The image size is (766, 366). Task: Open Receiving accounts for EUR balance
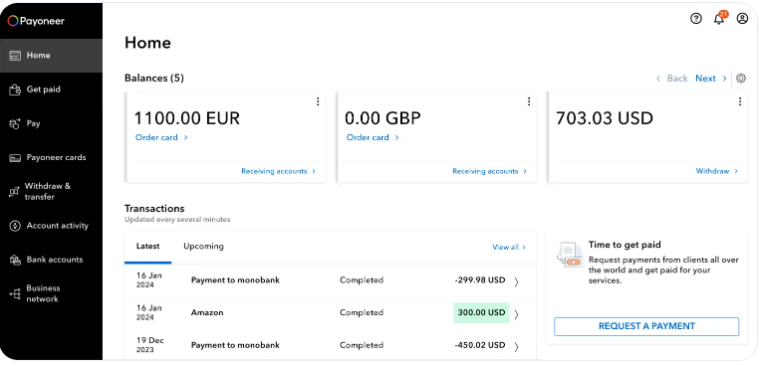278,172
